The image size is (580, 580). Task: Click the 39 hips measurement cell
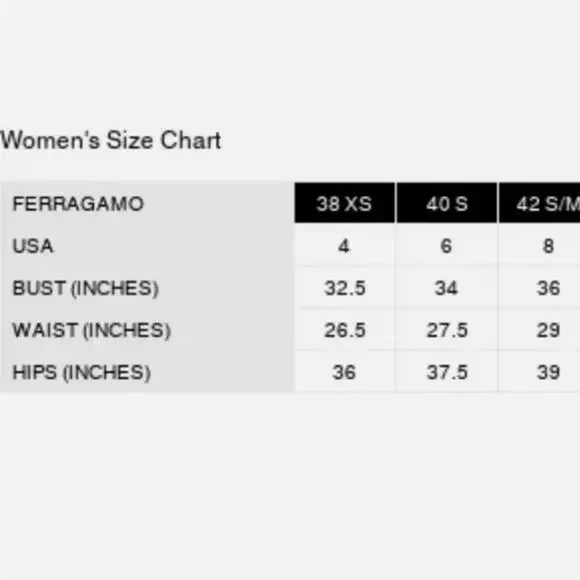coord(540,372)
